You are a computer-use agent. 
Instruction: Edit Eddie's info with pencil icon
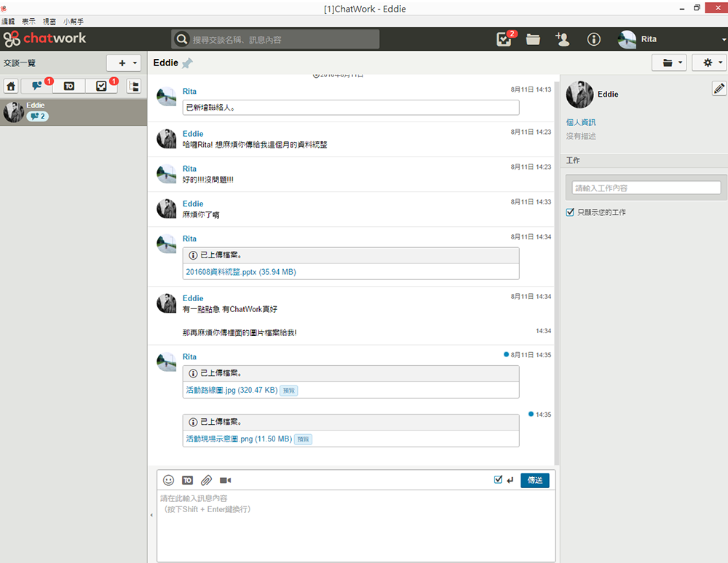719,88
